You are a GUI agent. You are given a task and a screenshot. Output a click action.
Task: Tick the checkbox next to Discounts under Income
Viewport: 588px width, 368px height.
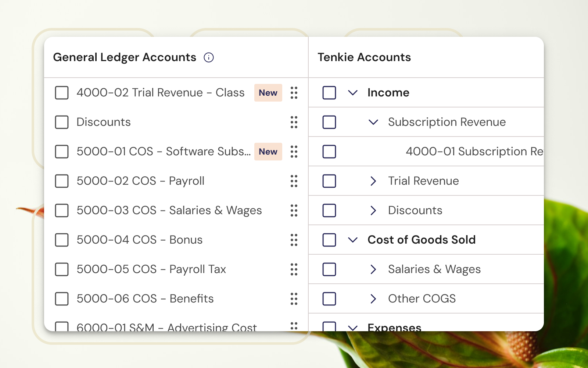(329, 210)
